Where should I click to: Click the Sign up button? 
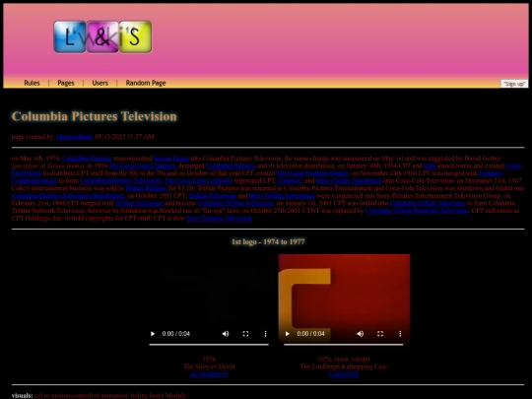(514, 84)
